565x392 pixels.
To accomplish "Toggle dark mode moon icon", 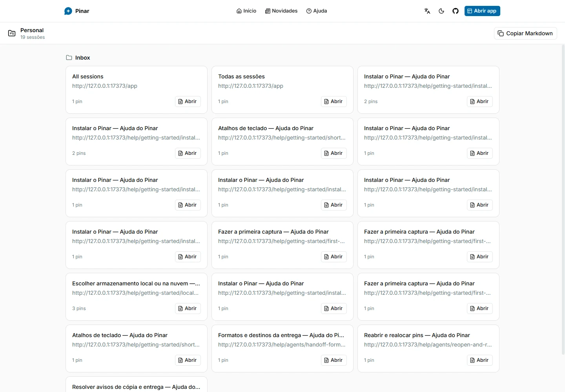I will [441, 11].
